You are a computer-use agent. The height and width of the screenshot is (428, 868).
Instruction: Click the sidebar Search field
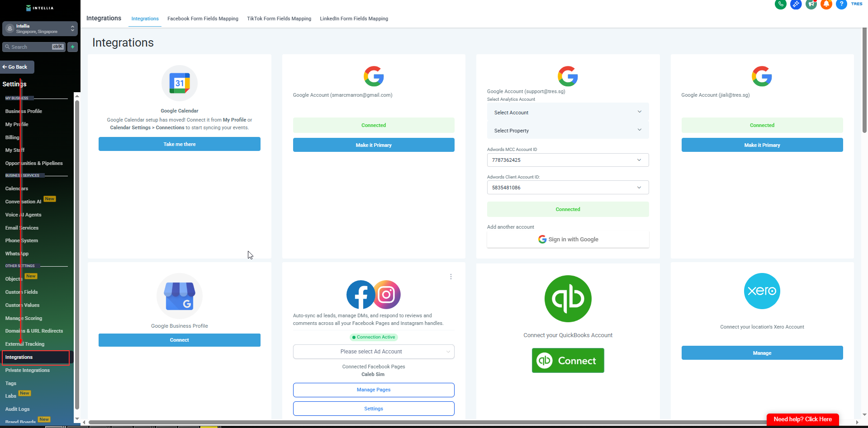pyautogui.click(x=34, y=47)
